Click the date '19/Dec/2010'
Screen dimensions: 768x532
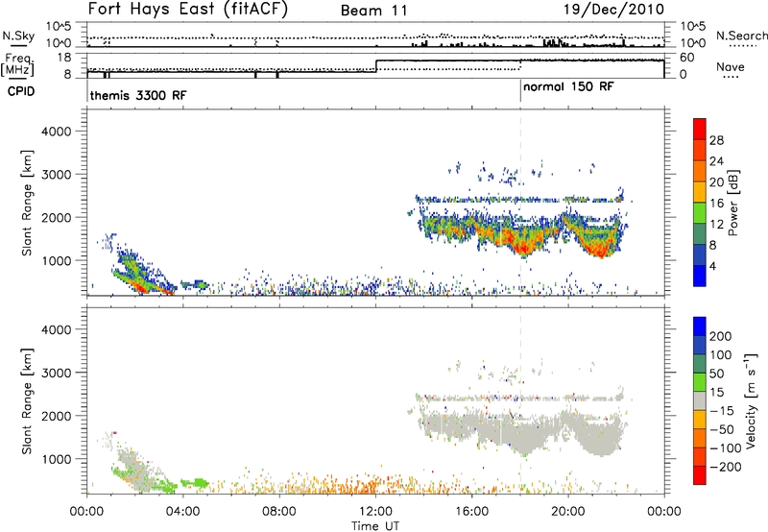click(614, 9)
